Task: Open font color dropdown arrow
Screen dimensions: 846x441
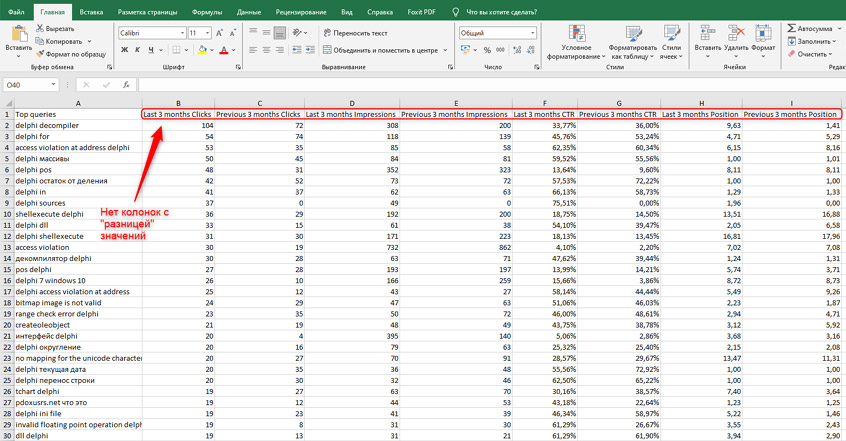Action: (x=234, y=50)
